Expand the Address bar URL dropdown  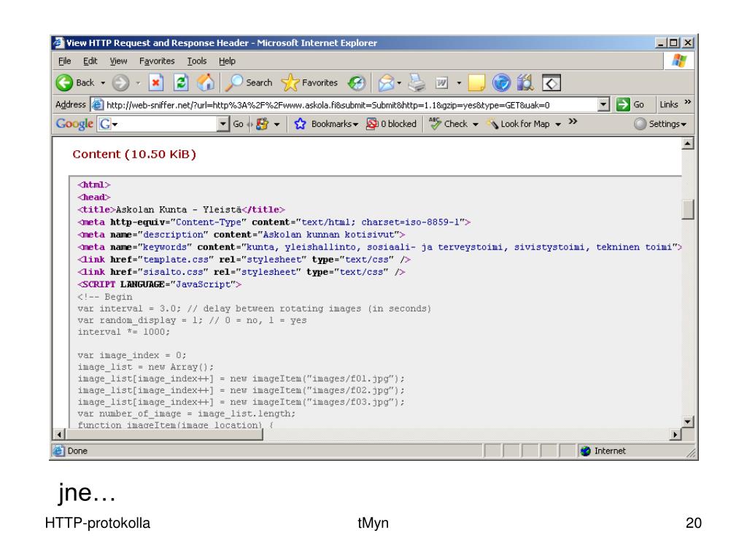603,104
